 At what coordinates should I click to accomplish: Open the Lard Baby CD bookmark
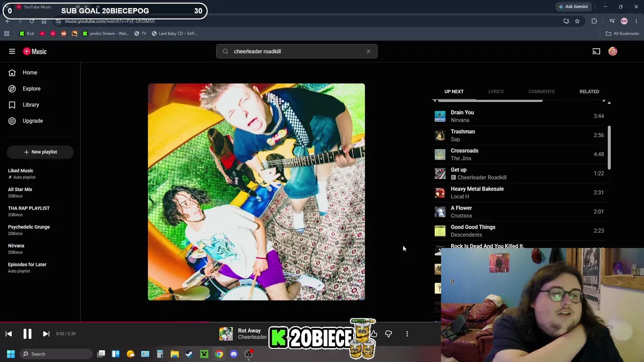pyautogui.click(x=175, y=34)
